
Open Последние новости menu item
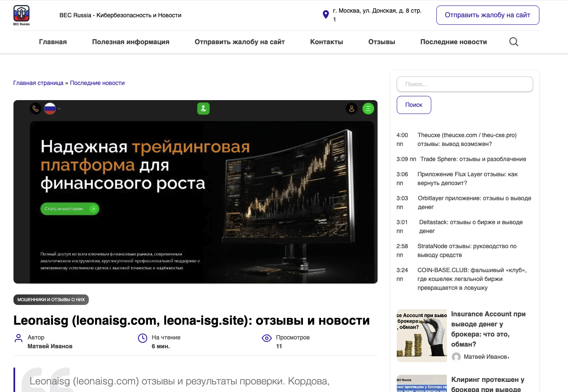click(454, 42)
